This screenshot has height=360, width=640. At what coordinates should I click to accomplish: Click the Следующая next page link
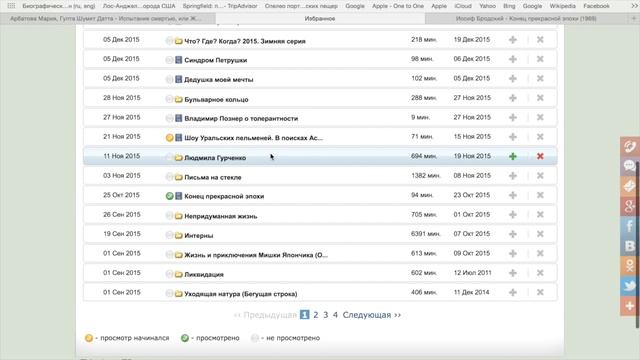[x=371, y=315]
